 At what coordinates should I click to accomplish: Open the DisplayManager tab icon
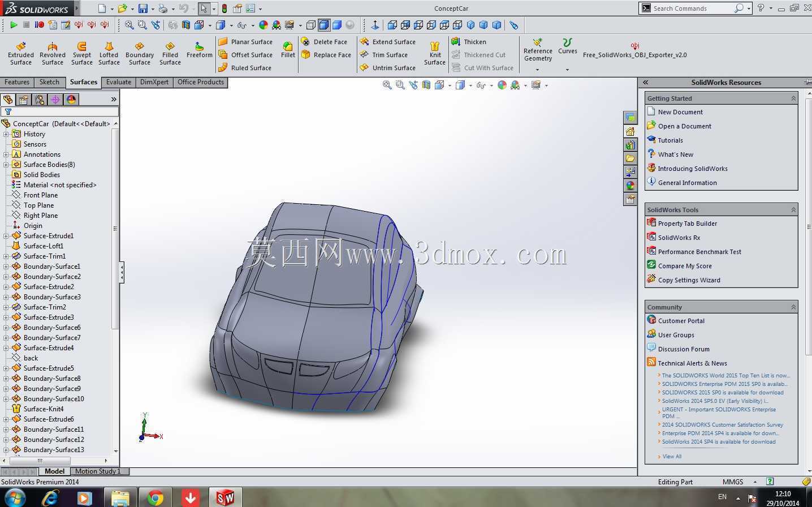(x=71, y=100)
